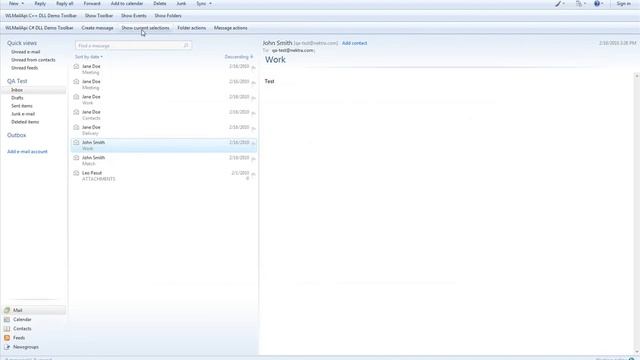Toggle flag on Jane Doe Delivery message
Viewport: 640px width, 360px height.
click(x=253, y=129)
